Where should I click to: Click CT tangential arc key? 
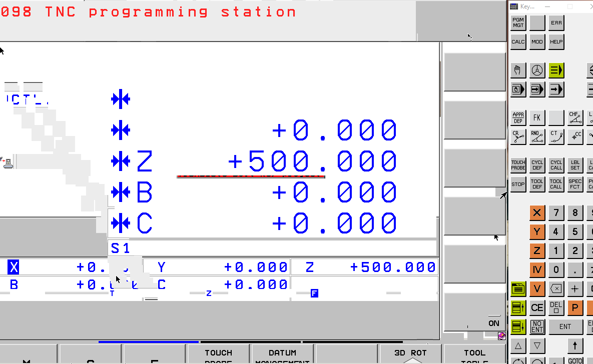coord(556,137)
